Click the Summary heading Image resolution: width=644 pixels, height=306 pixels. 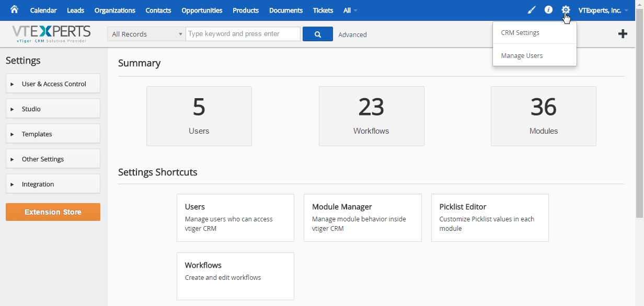click(139, 63)
